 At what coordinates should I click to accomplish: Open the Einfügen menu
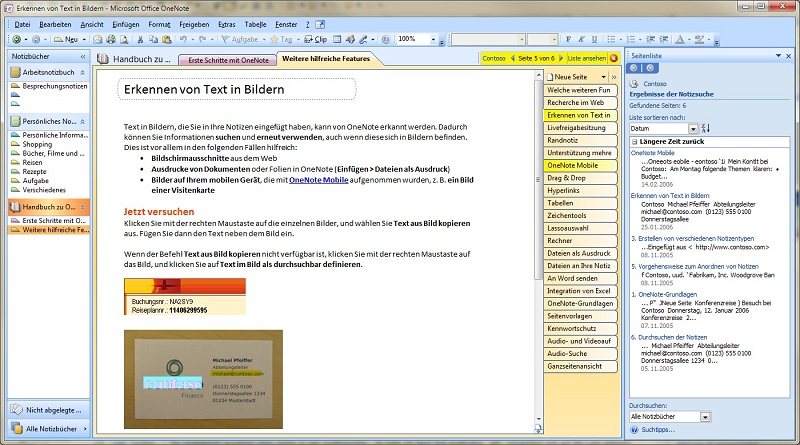tap(126, 24)
